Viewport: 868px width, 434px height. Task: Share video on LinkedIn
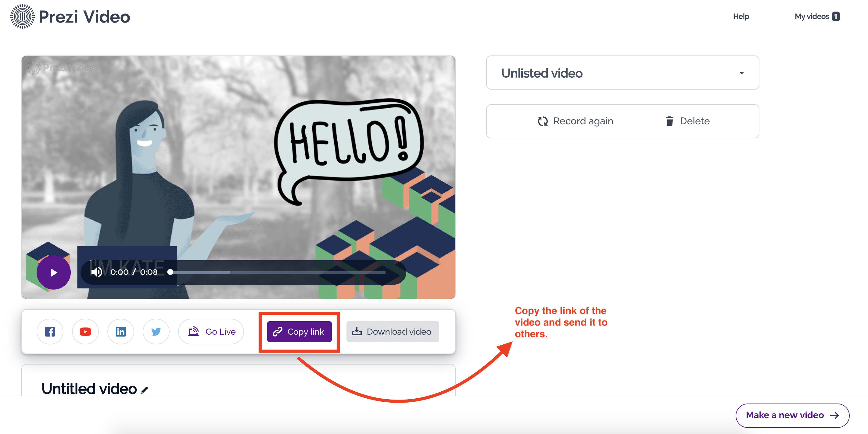pos(121,332)
